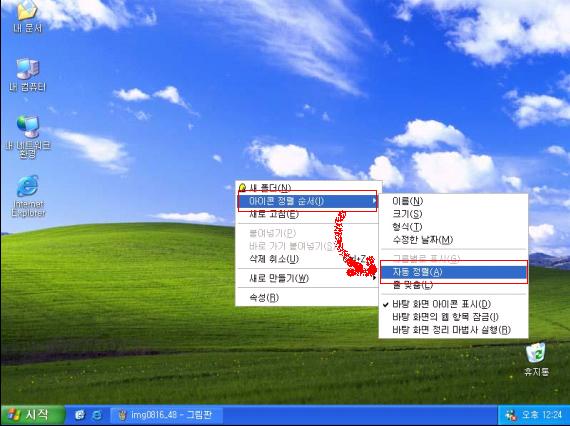
Task: Select the 내 컴퓨터 desktop icon
Action: [28, 75]
